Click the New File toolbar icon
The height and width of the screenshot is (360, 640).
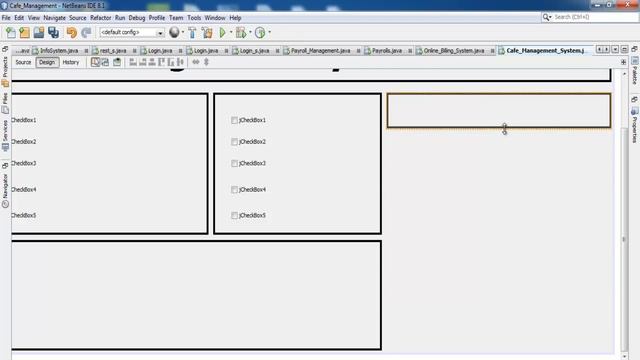pos(11,33)
